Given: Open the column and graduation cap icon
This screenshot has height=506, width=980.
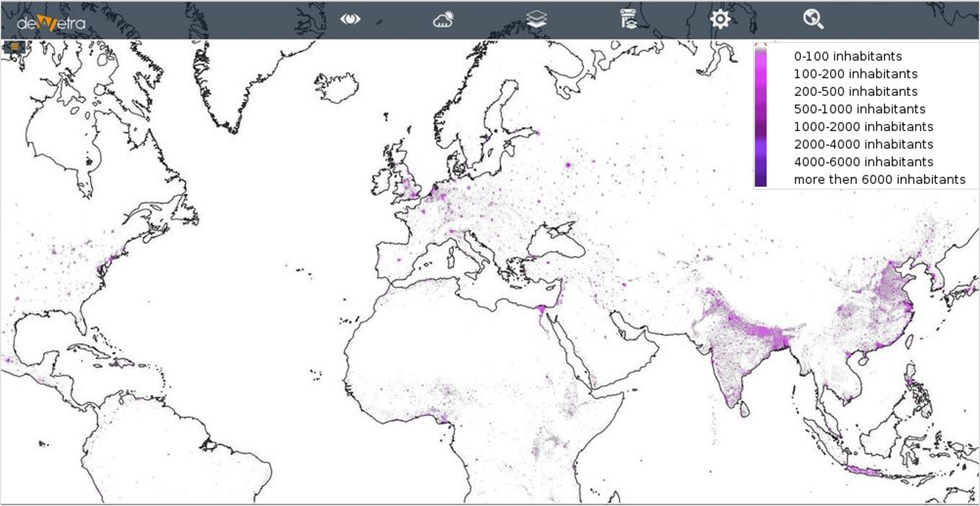Looking at the screenshot, I should pos(628,19).
